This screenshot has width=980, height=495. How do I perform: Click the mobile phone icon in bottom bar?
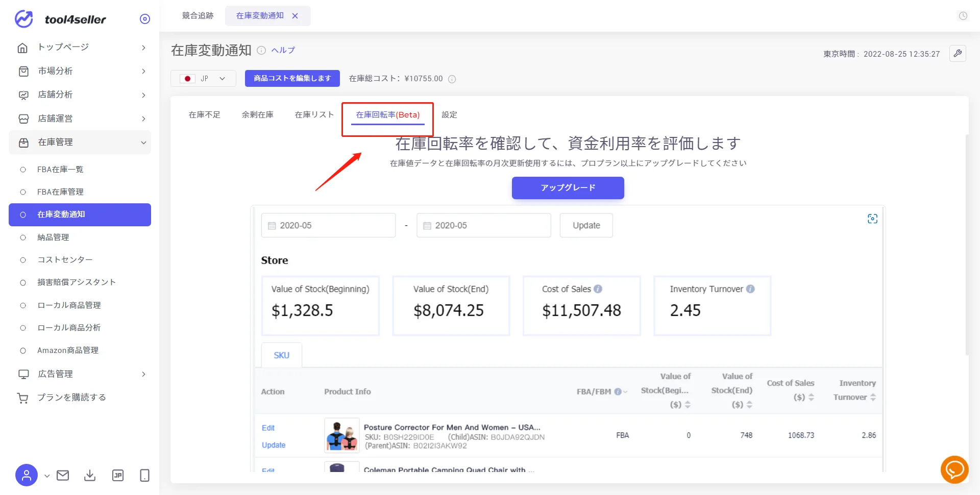[x=144, y=476]
